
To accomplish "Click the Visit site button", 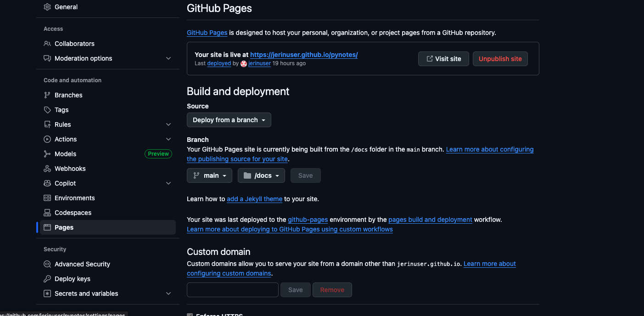I will tap(443, 59).
